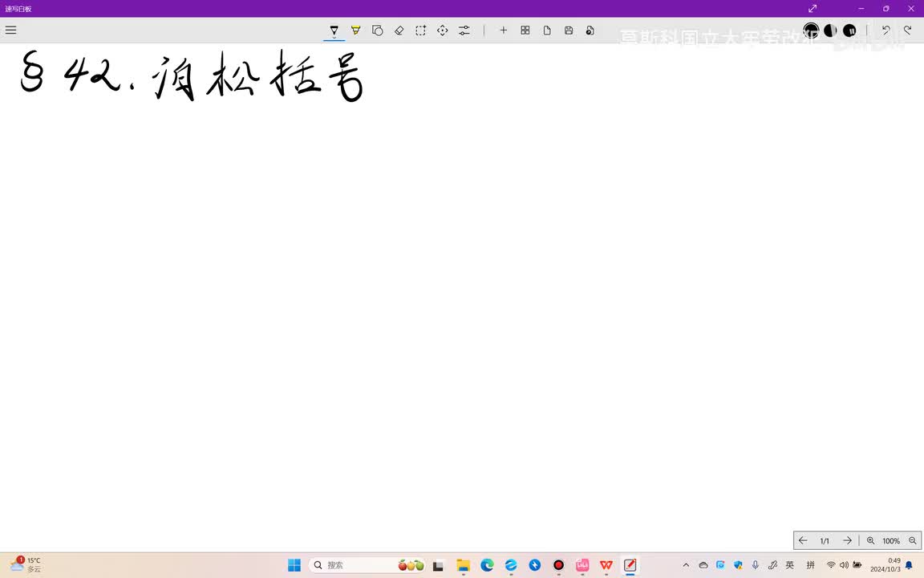Open the Wi-Fi network tray icon
Screen dimensions: 924x578
click(831, 565)
